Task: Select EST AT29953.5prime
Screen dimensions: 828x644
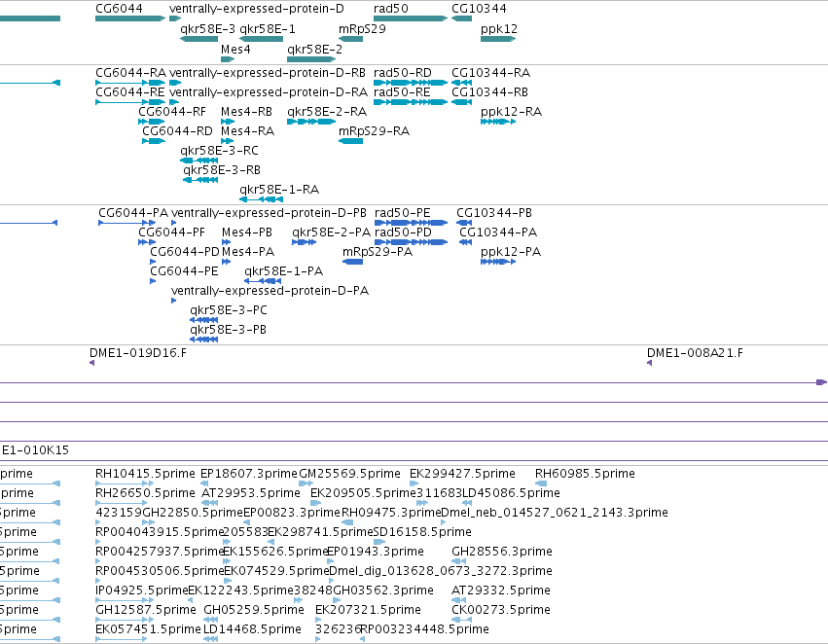Action: click(251, 493)
